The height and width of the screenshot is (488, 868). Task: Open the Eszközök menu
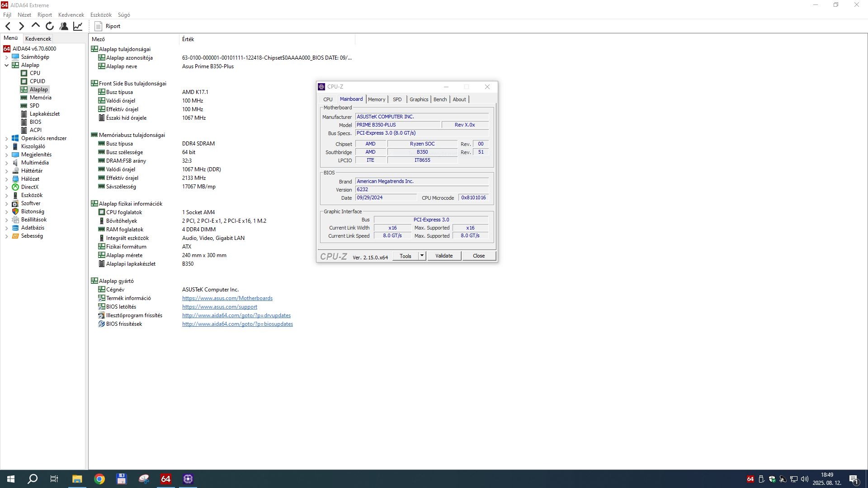coord(101,15)
